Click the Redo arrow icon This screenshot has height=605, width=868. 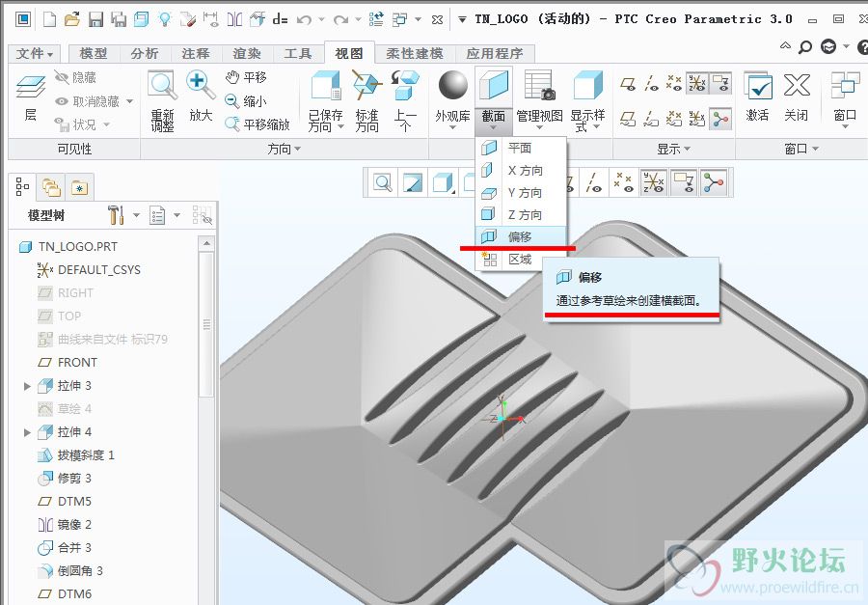point(340,20)
